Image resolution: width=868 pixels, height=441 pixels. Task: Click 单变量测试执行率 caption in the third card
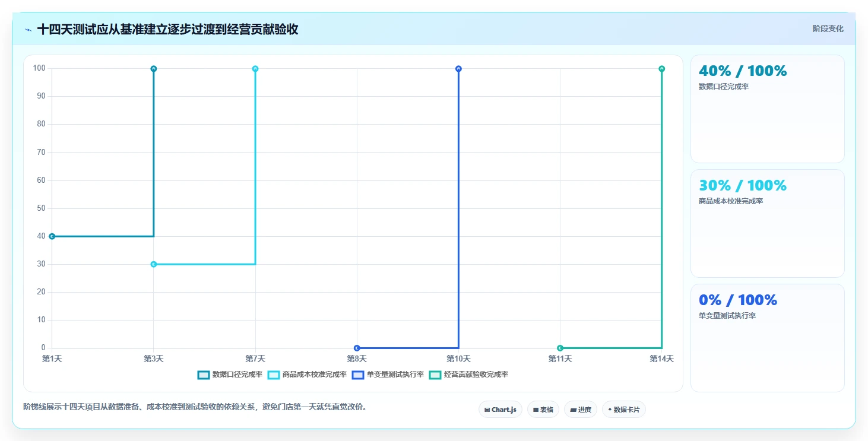click(x=727, y=316)
